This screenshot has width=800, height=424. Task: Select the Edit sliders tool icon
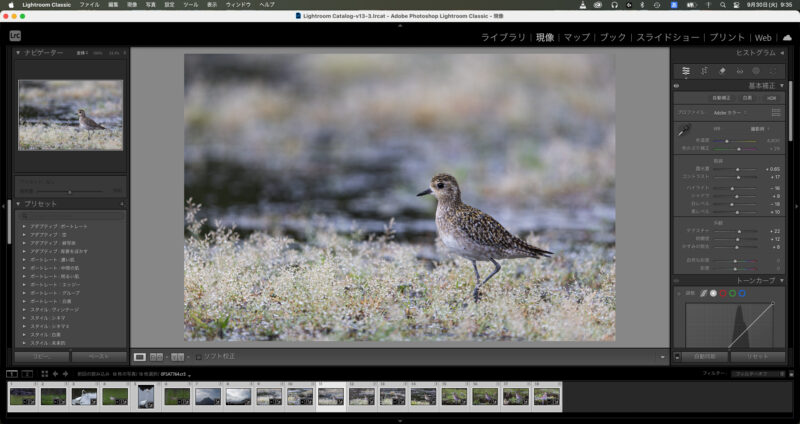686,71
